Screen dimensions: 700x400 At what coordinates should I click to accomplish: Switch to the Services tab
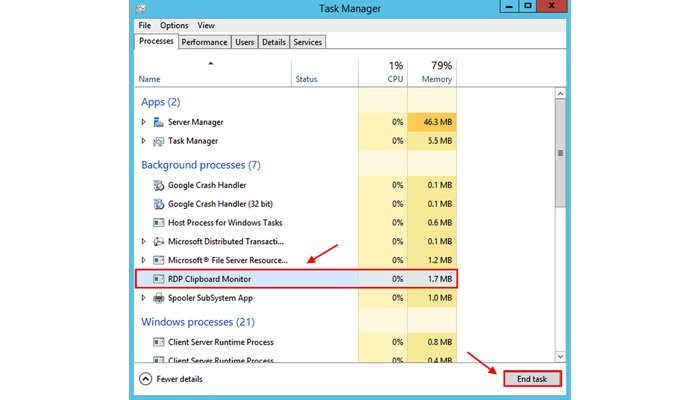click(x=308, y=42)
